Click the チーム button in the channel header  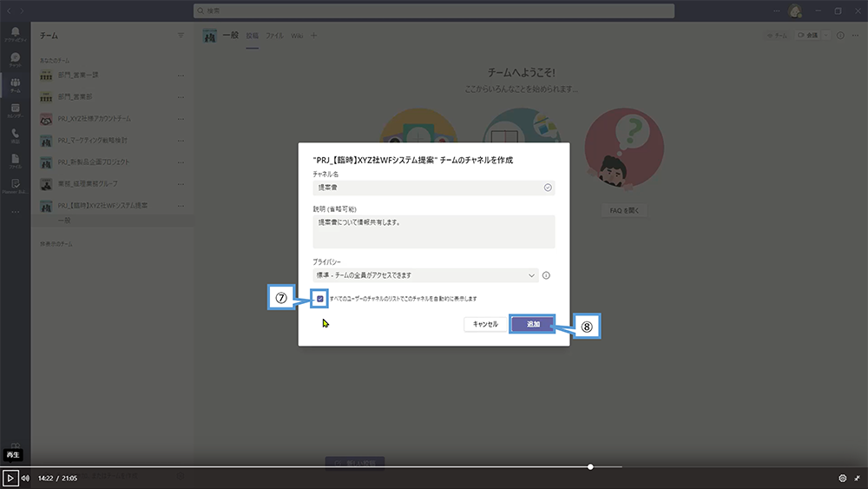click(x=777, y=36)
